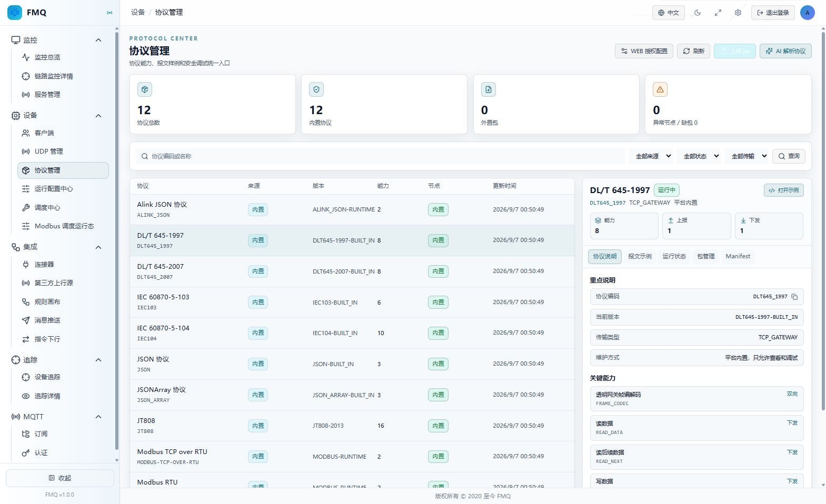Focus the 协议编码或名称 search field
The height and width of the screenshot is (504, 826).
(381, 156)
